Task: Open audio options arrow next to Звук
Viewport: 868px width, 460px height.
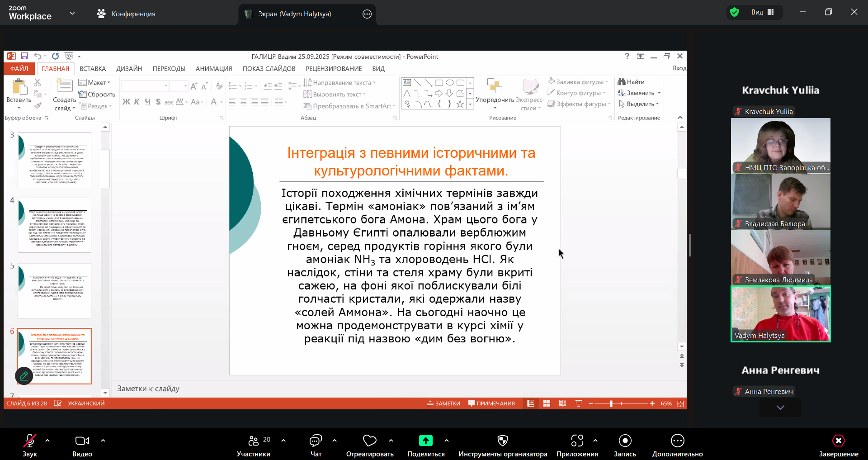Action: (x=47, y=440)
